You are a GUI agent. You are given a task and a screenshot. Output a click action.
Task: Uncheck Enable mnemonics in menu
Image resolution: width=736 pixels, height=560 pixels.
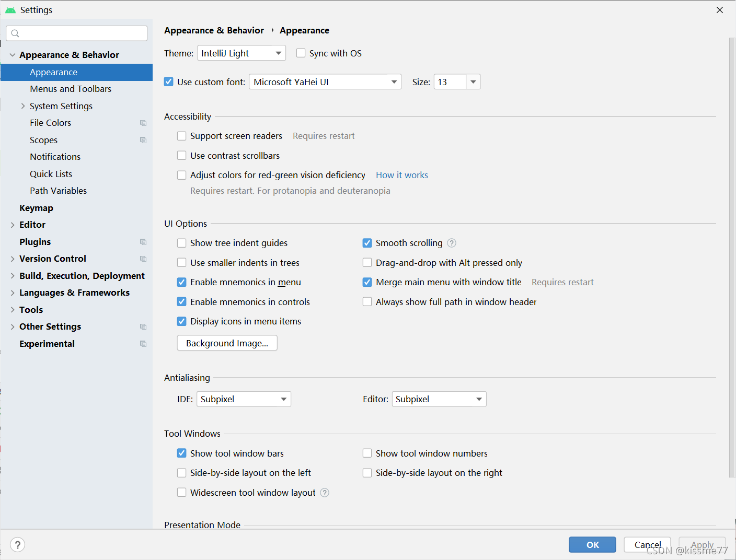tap(181, 282)
